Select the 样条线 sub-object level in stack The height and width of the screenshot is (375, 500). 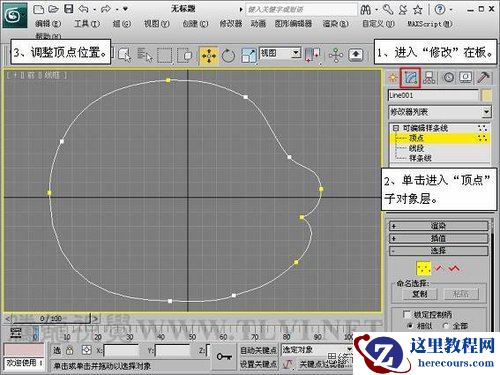point(420,158)
